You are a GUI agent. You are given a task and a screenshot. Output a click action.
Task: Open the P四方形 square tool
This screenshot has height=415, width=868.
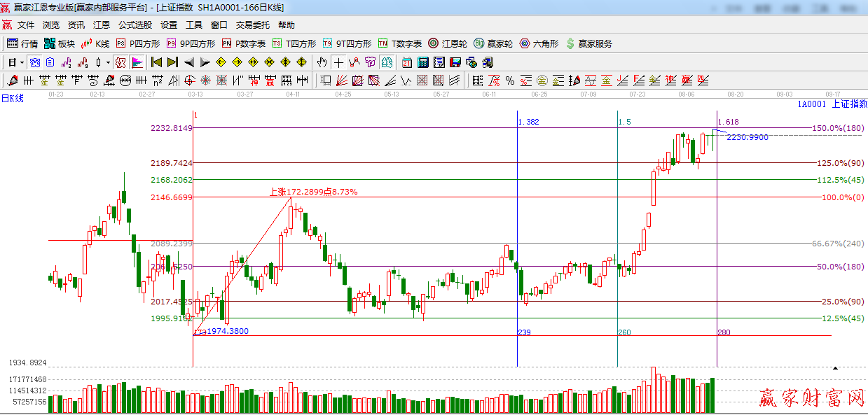[x=140, y=43]
